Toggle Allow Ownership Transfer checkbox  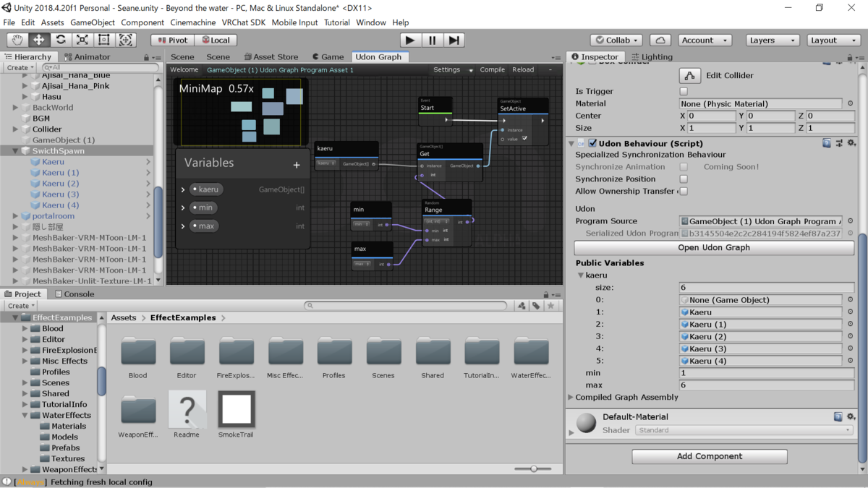pos(684,191)
